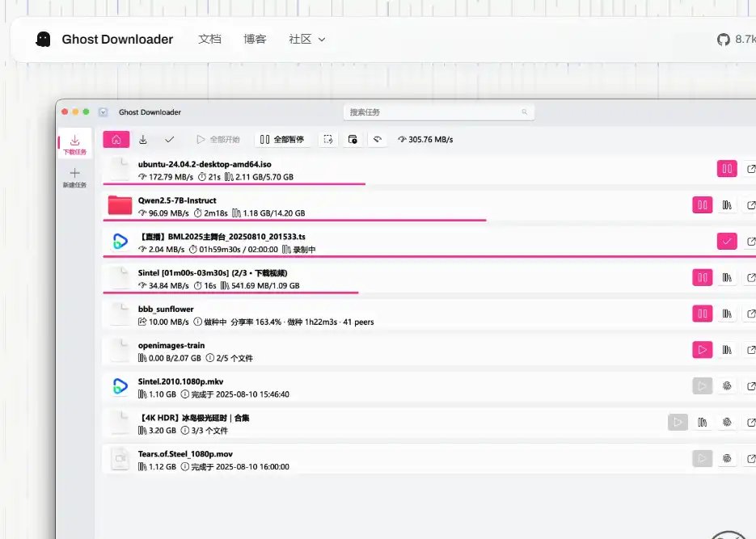Open the file list icon for the 4K HDR row
The image size is (756, 539).
702,423
